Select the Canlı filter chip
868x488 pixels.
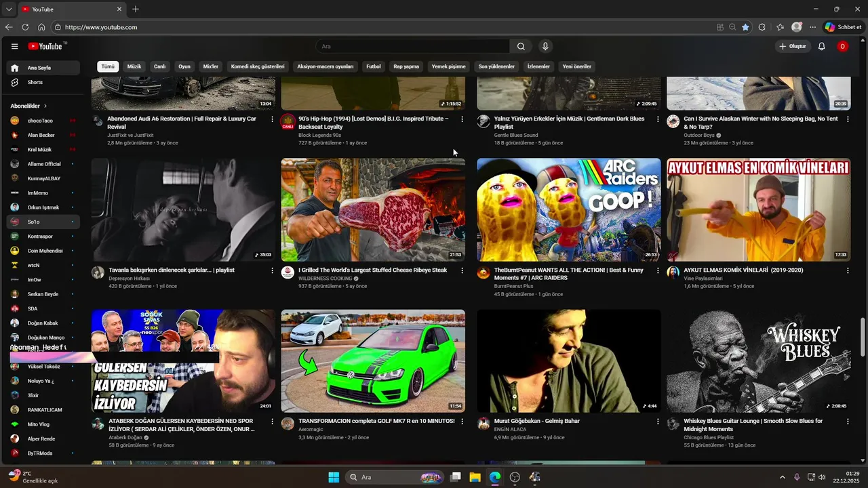coord(159,66)
